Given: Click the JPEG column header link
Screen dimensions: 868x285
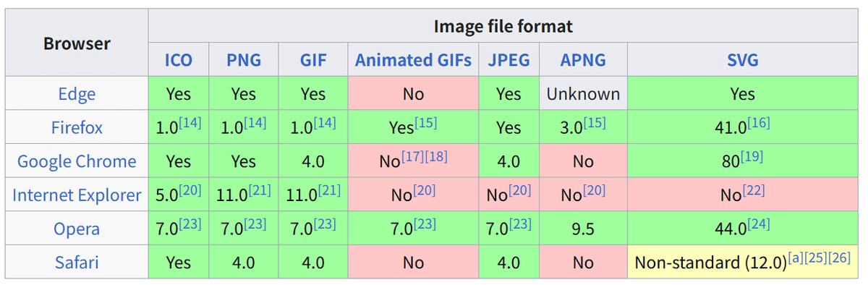Looking at the screenshot, I should (x=509, y=60).
